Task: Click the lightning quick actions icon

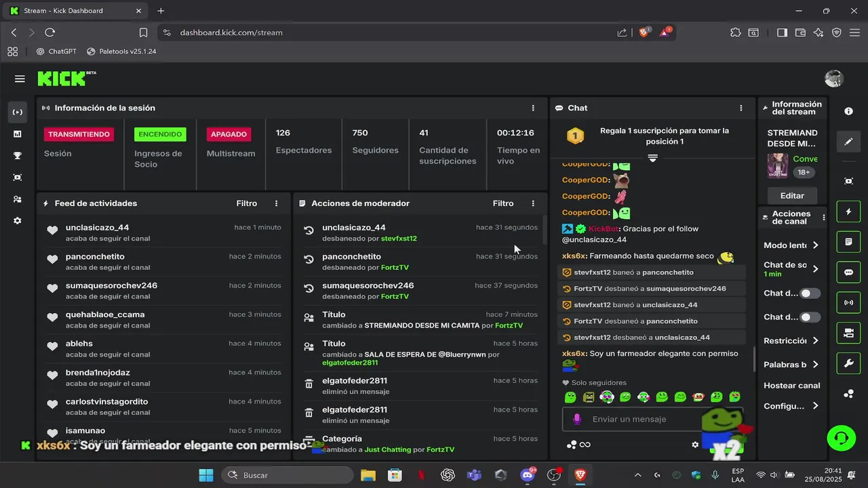Action: (x=848, y=211)
